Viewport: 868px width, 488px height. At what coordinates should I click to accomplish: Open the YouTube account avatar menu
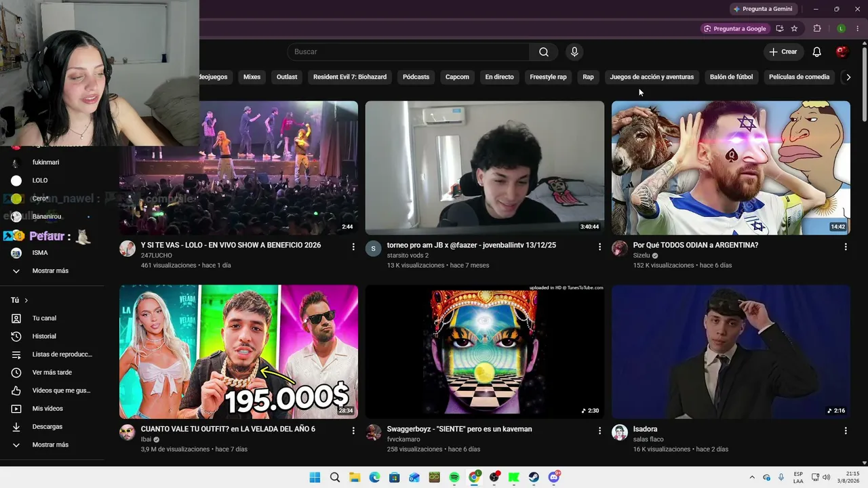842,52
